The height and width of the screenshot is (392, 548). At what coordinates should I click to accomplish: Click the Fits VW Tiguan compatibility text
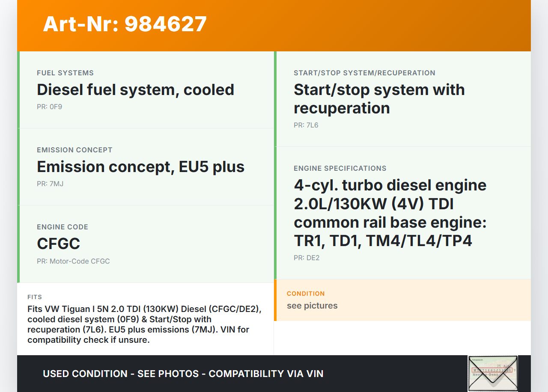tap(144, 324)
